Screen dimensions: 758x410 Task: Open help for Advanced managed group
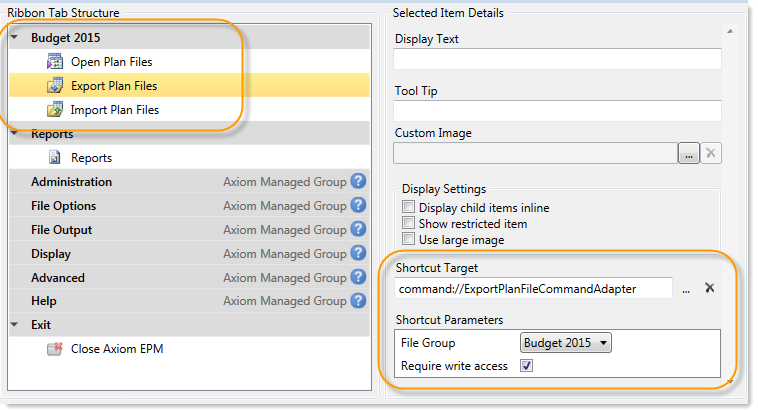(358, 277)
